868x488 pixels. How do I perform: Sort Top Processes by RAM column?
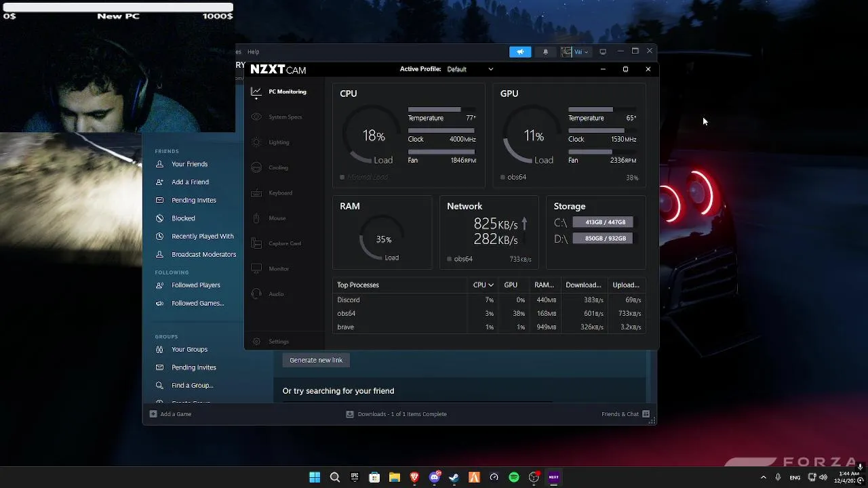544,285
